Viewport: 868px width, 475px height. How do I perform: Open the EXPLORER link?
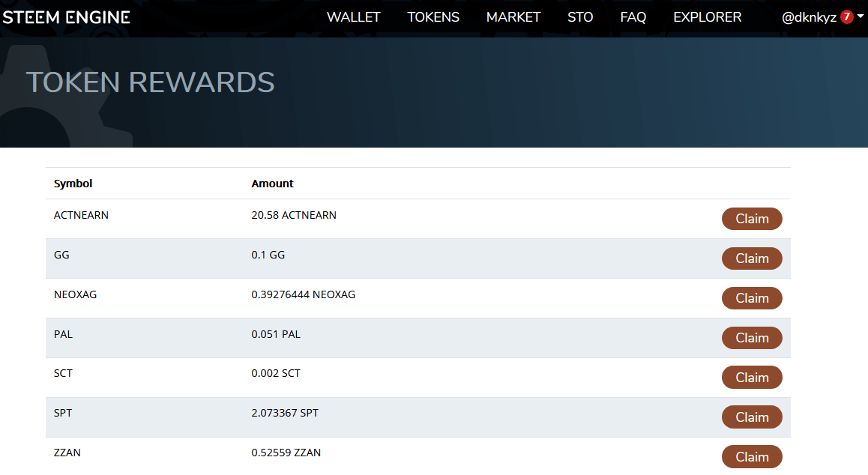click(708, 17)
